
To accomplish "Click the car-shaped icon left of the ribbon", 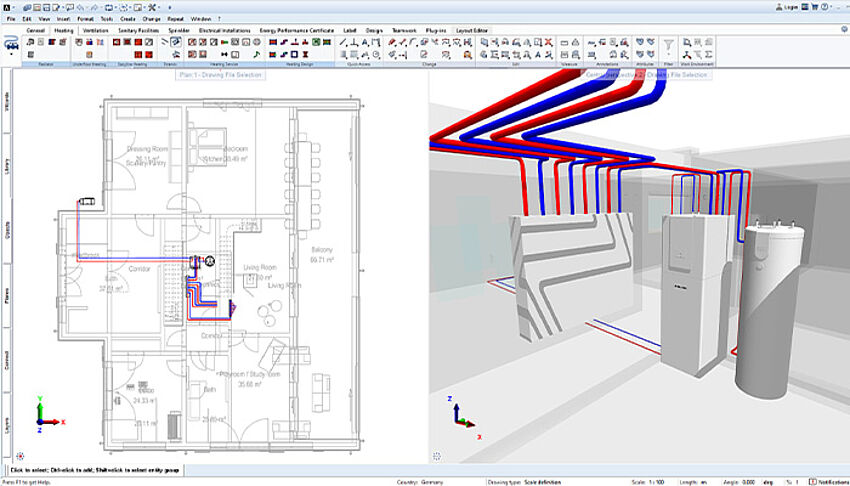I will point(12,44).
